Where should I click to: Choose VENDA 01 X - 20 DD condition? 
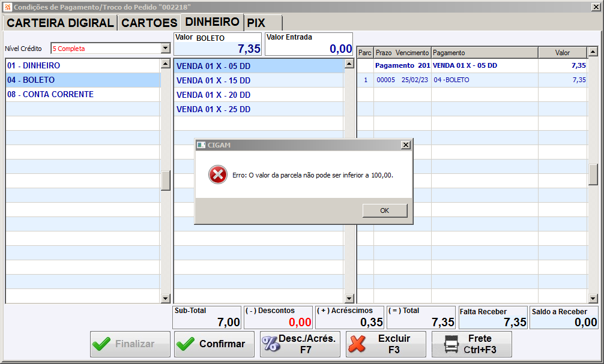(x=259, y=95)
